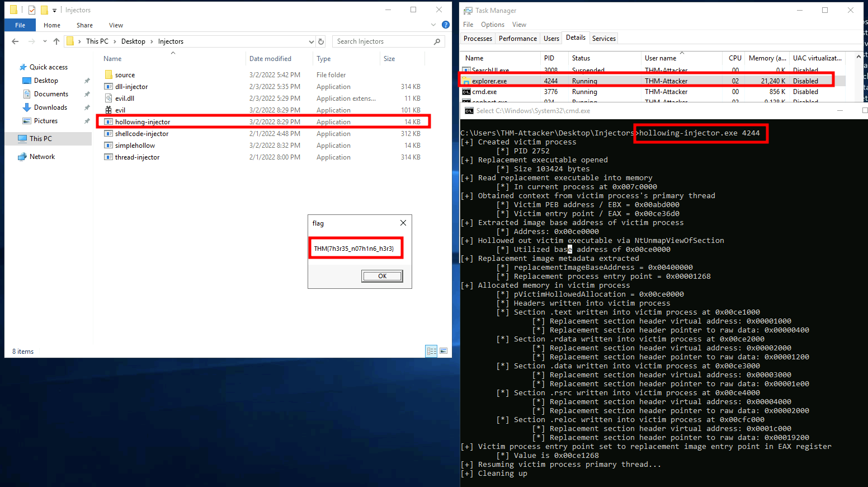Image resolution: width=868 pixels, height=487 pixels.
Task: Switch to Processes tab in Task Manager
Action: (478, 39)
